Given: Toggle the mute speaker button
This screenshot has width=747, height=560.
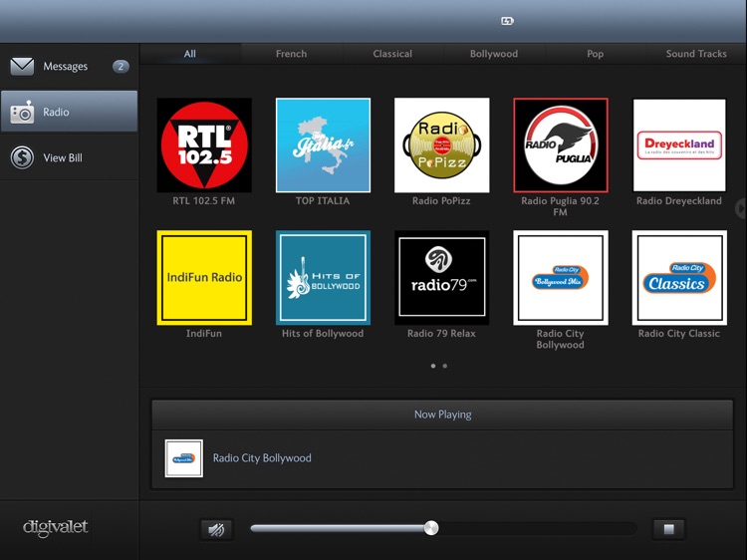Looking at the screenshot, I should [x=216, y=529].
